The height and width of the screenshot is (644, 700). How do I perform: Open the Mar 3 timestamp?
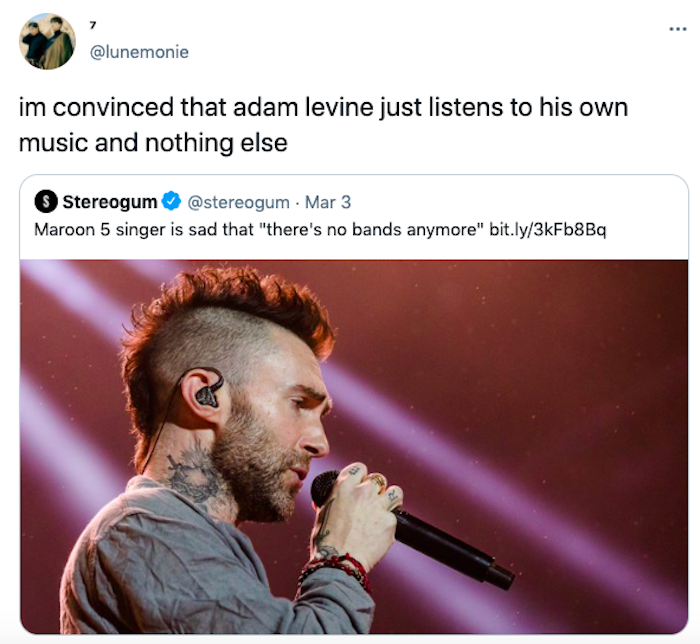(x=328, y=202)
